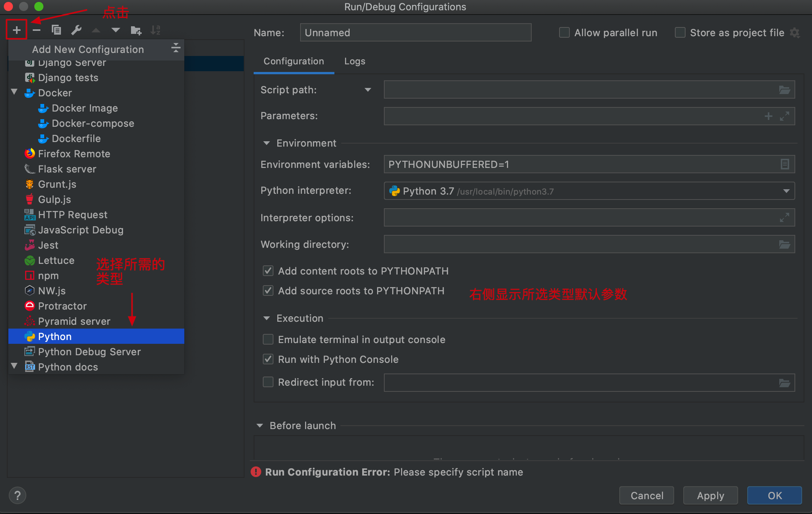Click the Copy Configuration icon
Viewport: 812px width, 514px height.
[x=56, y=30]
